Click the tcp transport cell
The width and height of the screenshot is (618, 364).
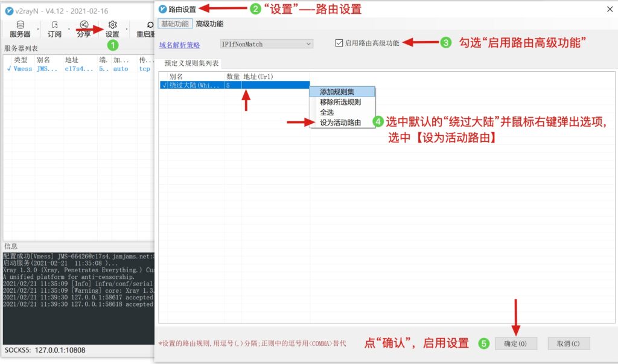point(144,69)
